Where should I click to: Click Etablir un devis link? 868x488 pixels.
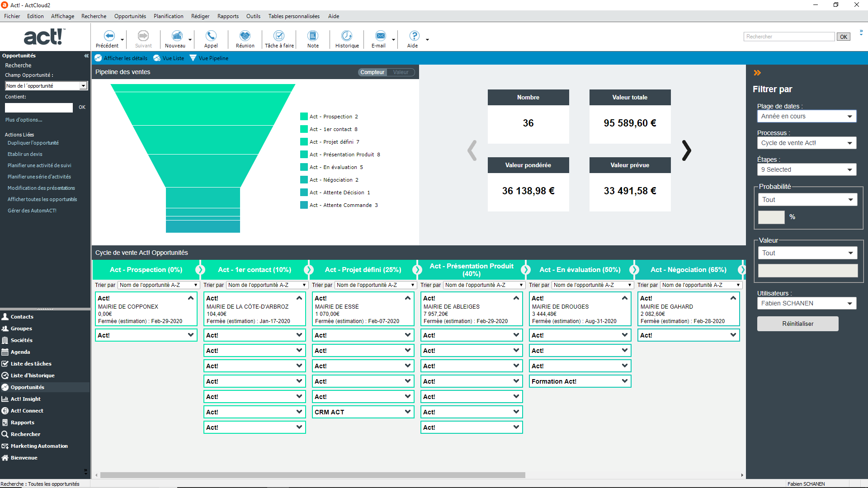(x=25, y=154)
